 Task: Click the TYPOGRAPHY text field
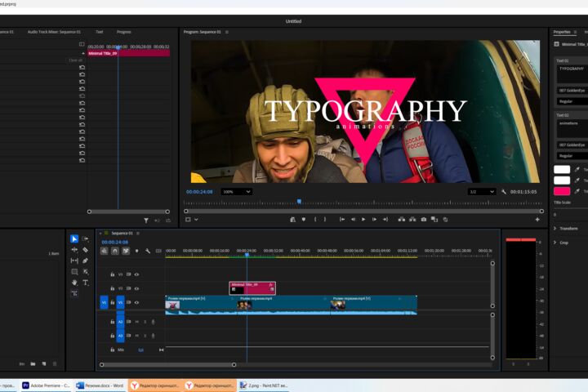572,74
